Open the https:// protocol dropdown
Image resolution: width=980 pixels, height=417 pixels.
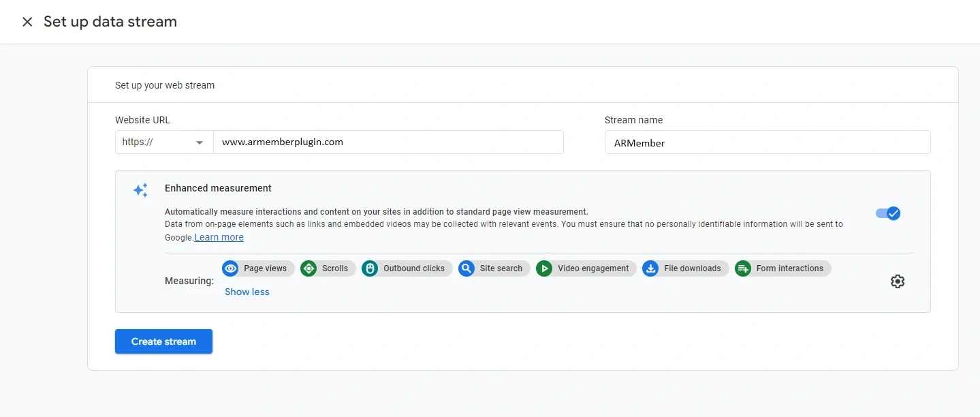click(x=164, y=142)
